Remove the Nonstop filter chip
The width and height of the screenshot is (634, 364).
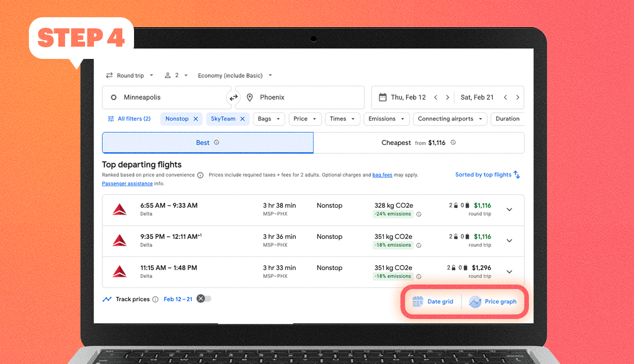[x=196, y=118]
